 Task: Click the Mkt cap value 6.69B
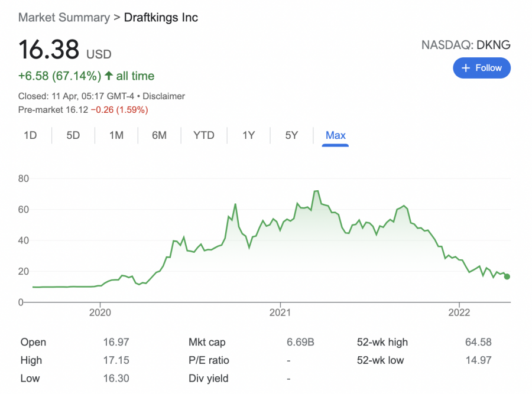pos(300,342)
